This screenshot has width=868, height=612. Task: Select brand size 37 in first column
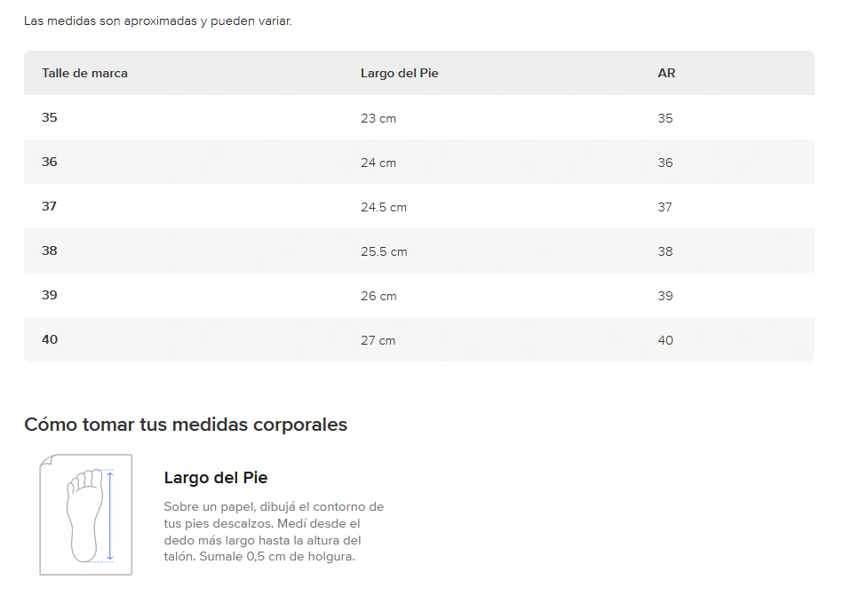click(49, 206)
